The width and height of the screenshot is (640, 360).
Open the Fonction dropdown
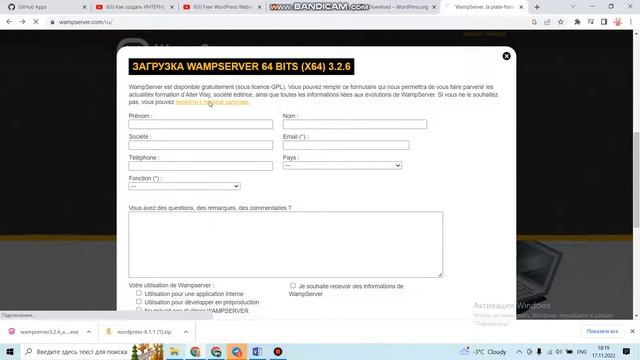pyautogui.click(x=184, y=186)
